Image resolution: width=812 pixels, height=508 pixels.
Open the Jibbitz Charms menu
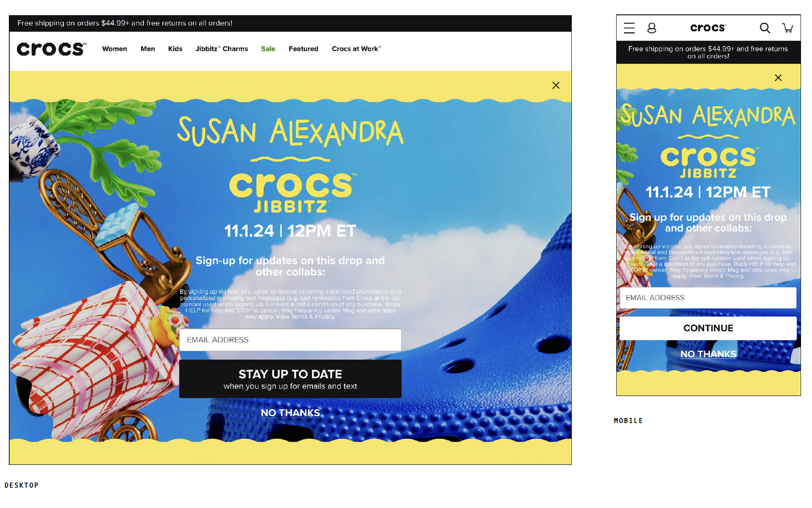click(x=222, y=49)
